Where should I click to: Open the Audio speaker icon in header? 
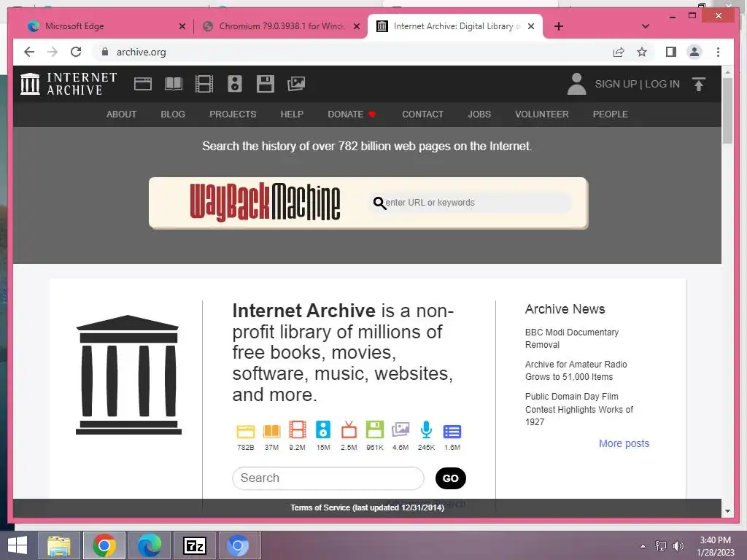pyautogui.click(x=235, y=84)
